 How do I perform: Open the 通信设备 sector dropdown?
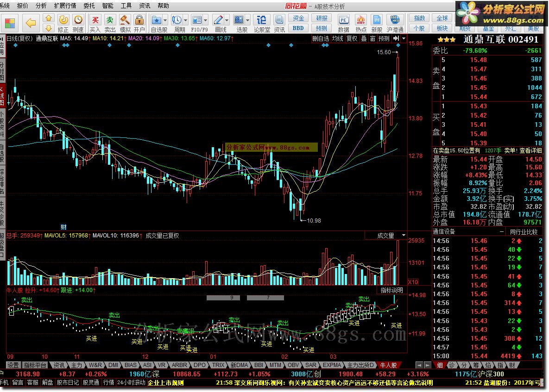(x=502, y=231)
